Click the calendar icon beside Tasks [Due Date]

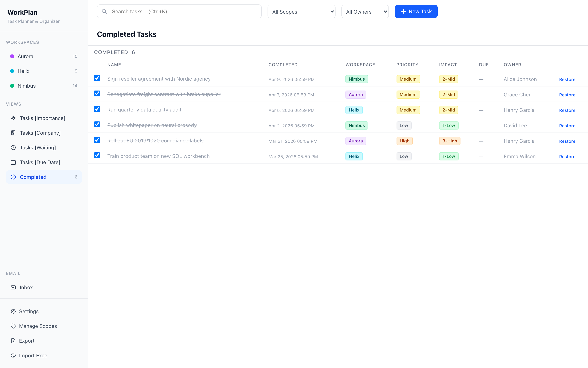tap(13, 162)
